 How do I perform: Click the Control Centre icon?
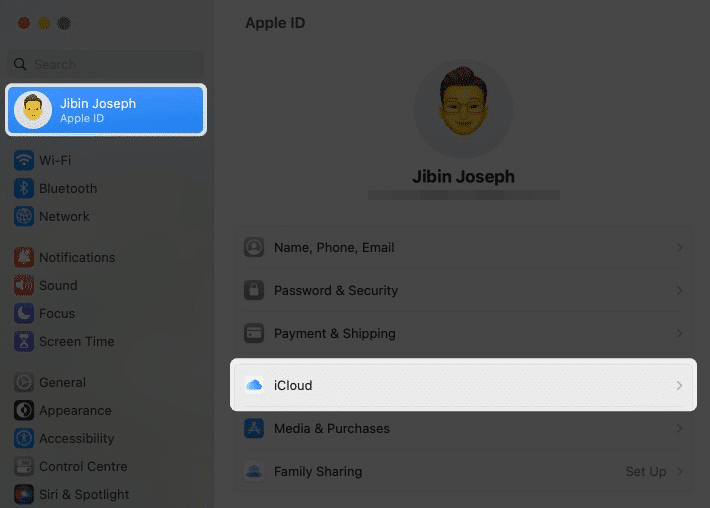[x=24, y=466]
